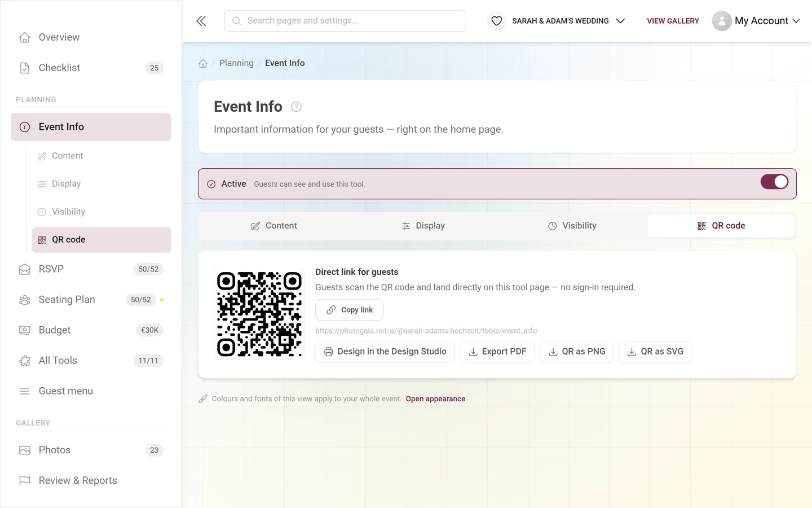
Task: Click the Checklist count badge 25
Action: 155,68
